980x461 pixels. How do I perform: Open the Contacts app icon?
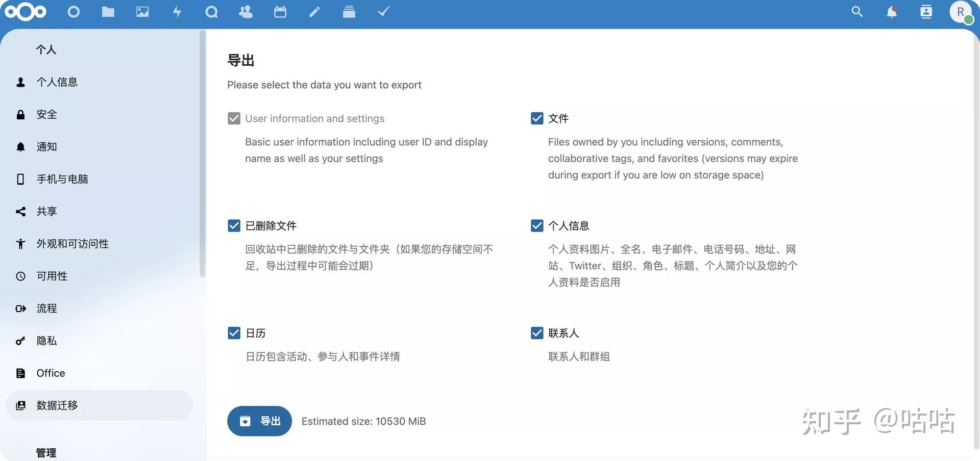(x=246, y=11)
